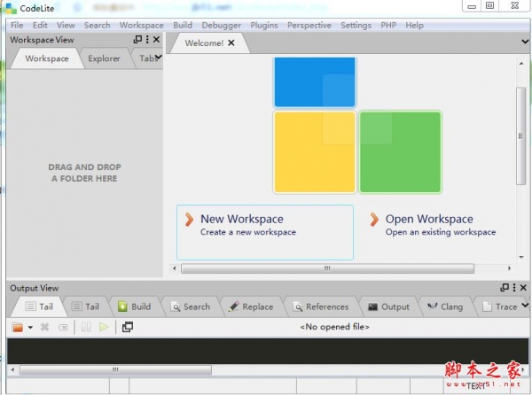Undock the Workspace View pane
The width and height of the screenshot is (532, 395).
(x=137, y=39)
